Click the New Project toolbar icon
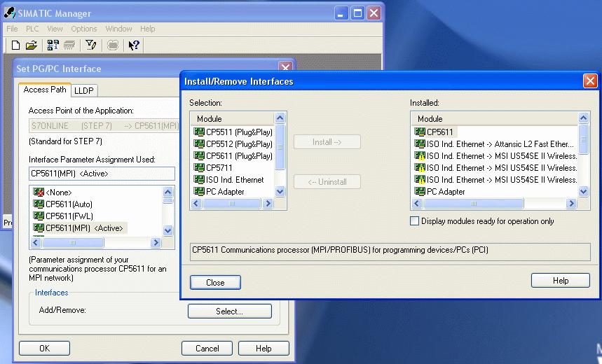Viewport: 602px width, 364px height. pyautogui.click(x=15, y=45)
